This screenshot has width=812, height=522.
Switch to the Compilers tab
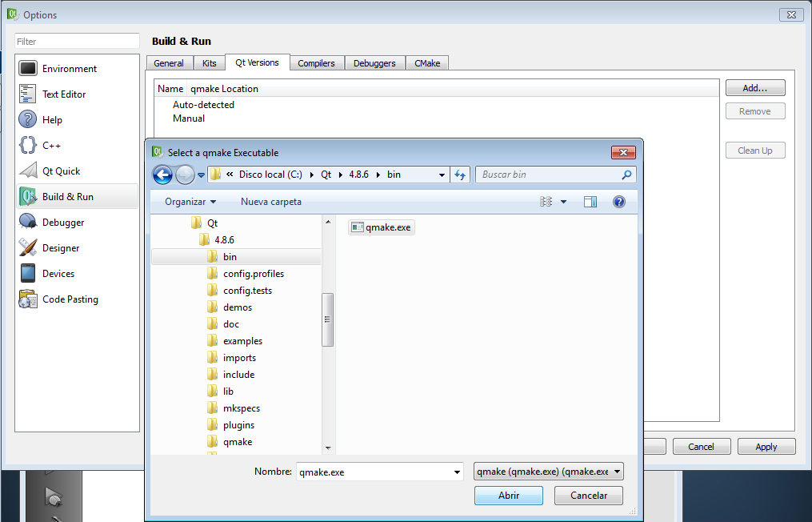[317, 63]
